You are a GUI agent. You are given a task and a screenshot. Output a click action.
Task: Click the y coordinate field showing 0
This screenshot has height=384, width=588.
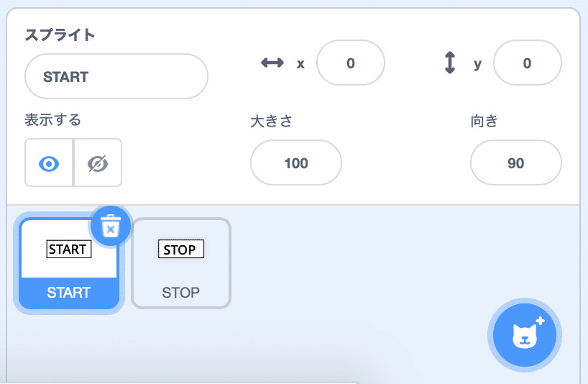(527, 63)
